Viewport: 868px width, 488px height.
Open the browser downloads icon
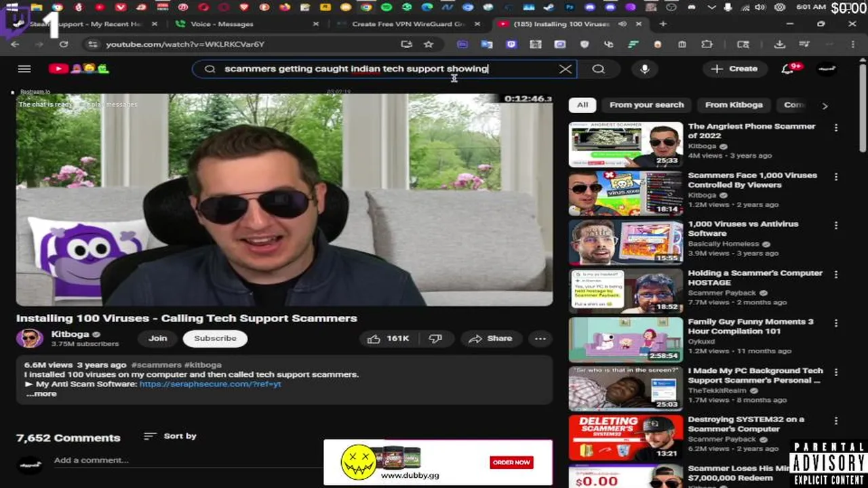[x=780, y=44]
